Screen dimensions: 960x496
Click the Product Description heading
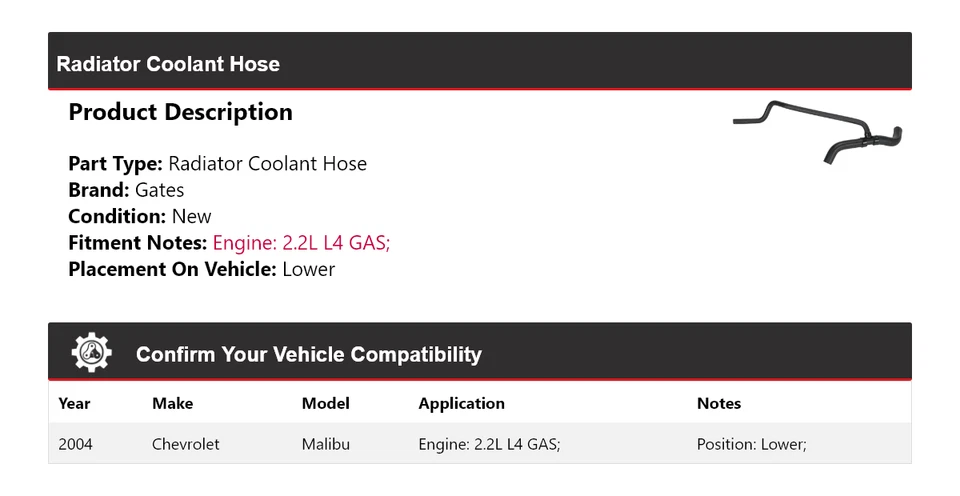[180, 112]
